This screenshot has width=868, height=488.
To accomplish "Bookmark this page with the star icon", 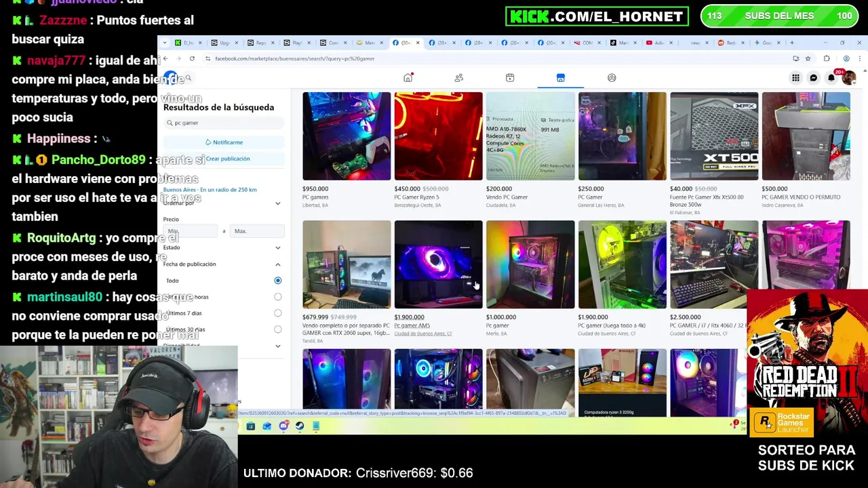I will 808,58.
